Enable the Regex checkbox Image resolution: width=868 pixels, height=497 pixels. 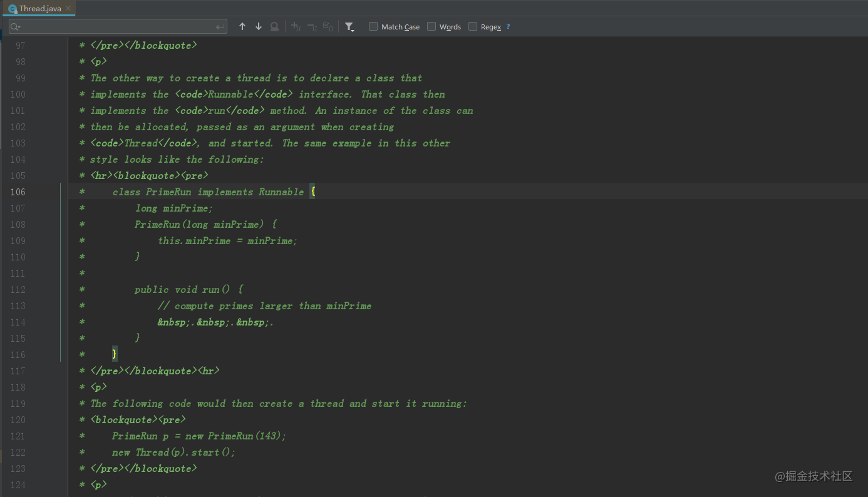(473, 26)
